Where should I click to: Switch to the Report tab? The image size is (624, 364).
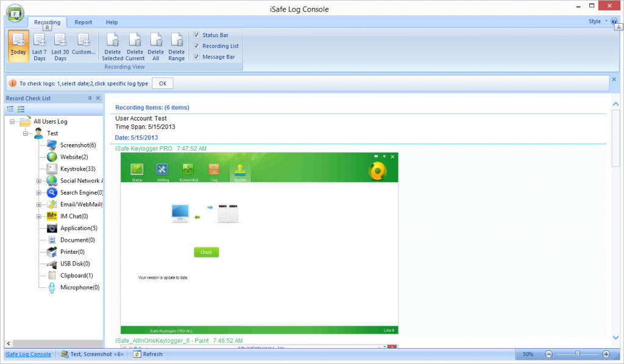point(83,23)
